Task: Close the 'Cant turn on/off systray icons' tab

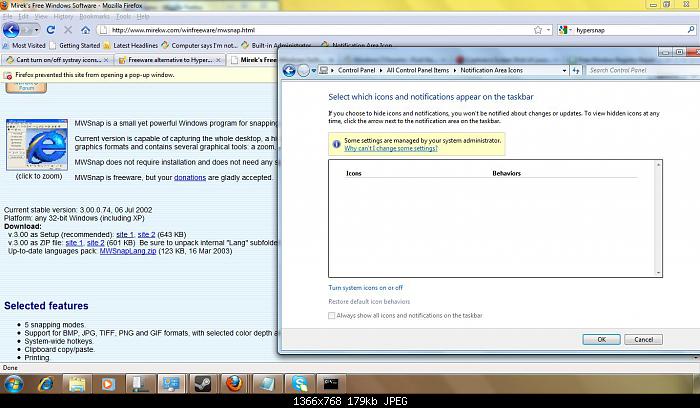Action: (x=106, y=60)
